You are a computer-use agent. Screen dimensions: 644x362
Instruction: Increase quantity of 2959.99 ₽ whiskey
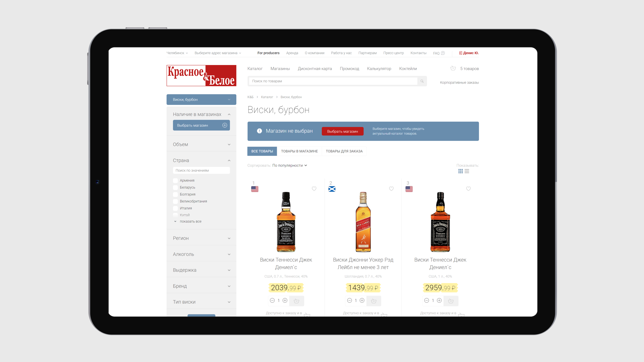pyautogui.click(x=439, y=300)
